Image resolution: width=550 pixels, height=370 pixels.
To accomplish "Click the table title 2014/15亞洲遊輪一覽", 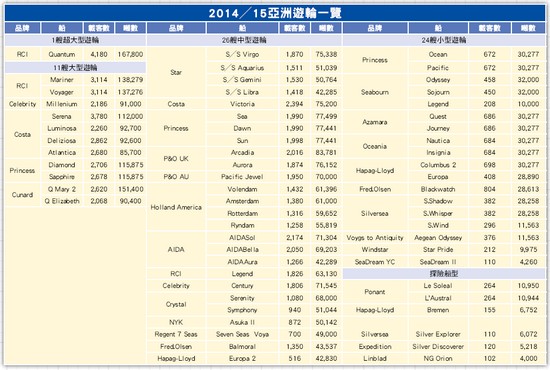I will [275, 13].
